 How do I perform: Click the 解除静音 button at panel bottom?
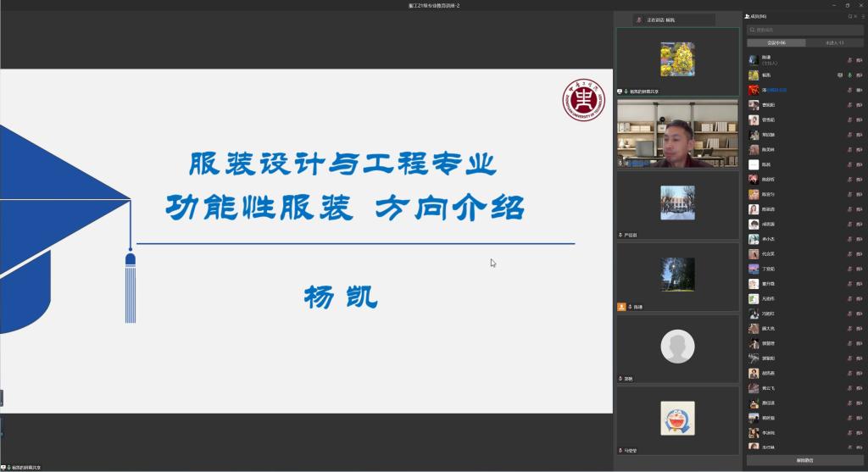(x=804, y=460)
